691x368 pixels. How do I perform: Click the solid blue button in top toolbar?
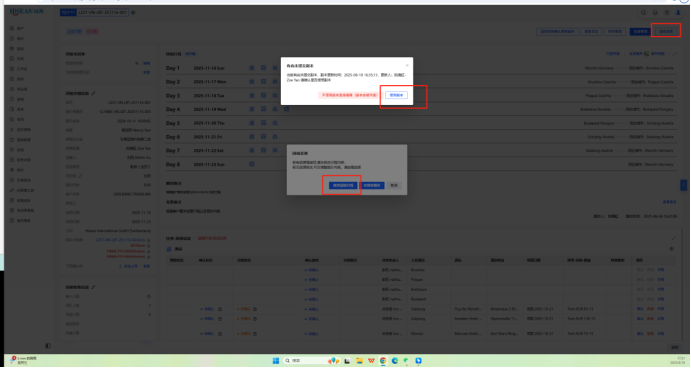click(640, 32)
